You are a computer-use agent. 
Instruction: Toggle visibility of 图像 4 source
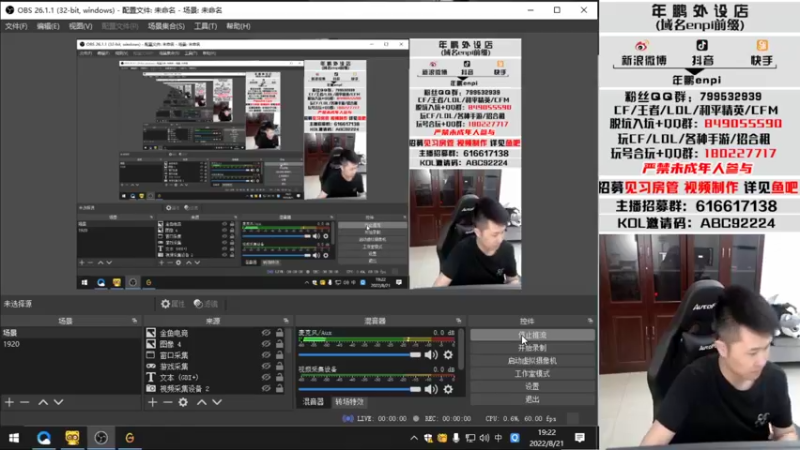coord(266,344)
